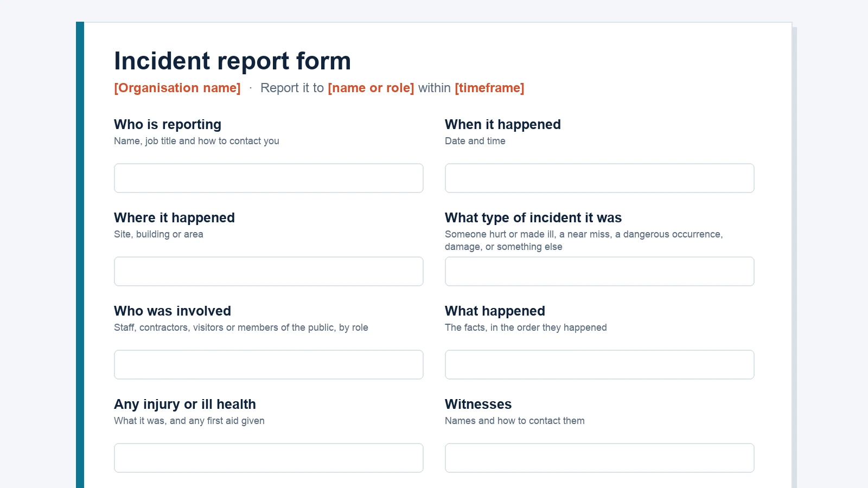Select the What happened heading

(495, 311)
